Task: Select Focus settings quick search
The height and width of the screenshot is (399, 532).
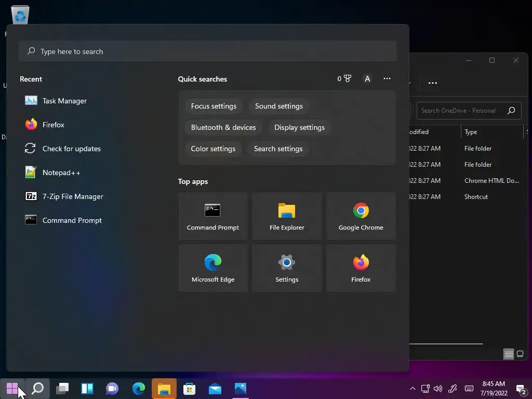Action: pos(214,106)
